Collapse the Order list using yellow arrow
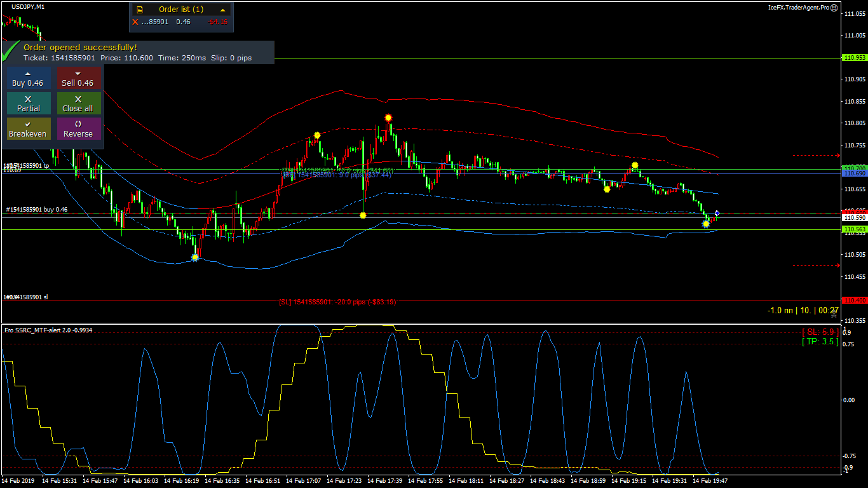Screen dimensions: 868x488 (x=222, y=10)
